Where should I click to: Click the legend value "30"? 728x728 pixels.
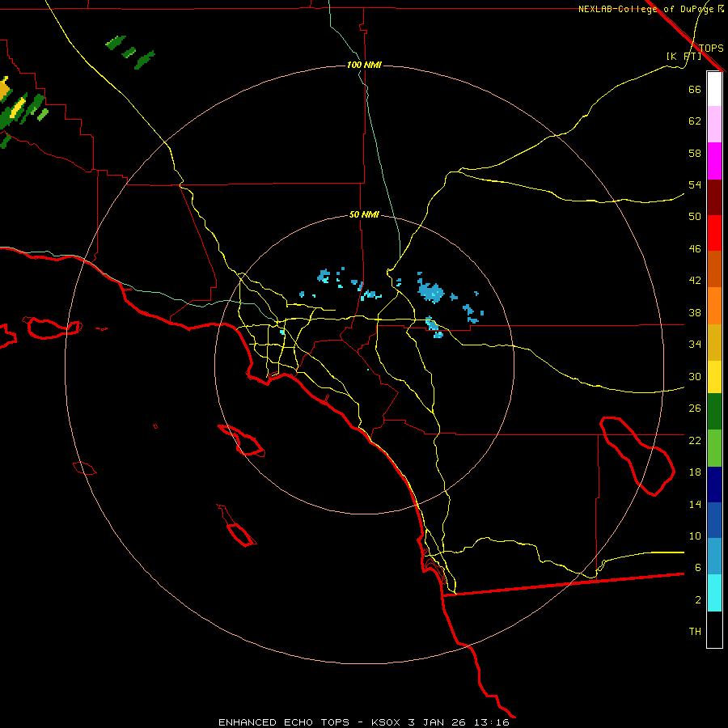(695, 376)
